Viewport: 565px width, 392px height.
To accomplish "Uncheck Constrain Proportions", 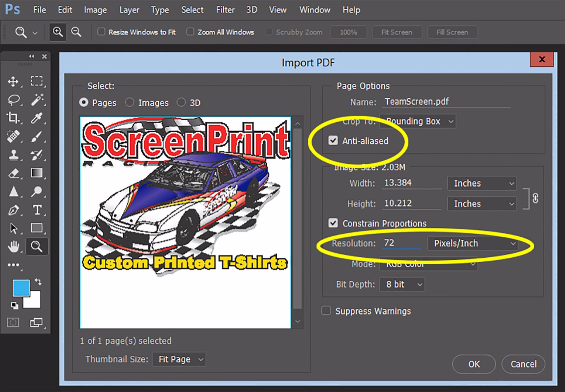I will point(333,223).
